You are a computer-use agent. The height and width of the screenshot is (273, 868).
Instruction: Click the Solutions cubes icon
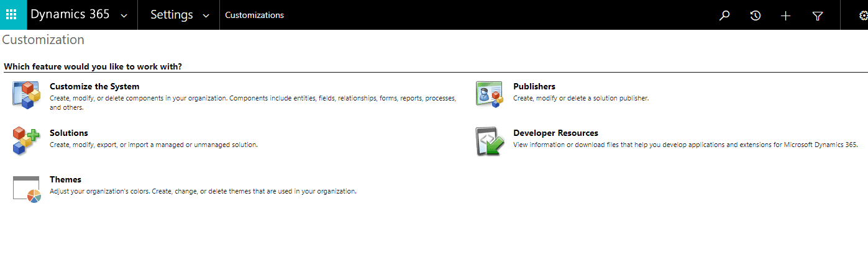tap(26, 141)
